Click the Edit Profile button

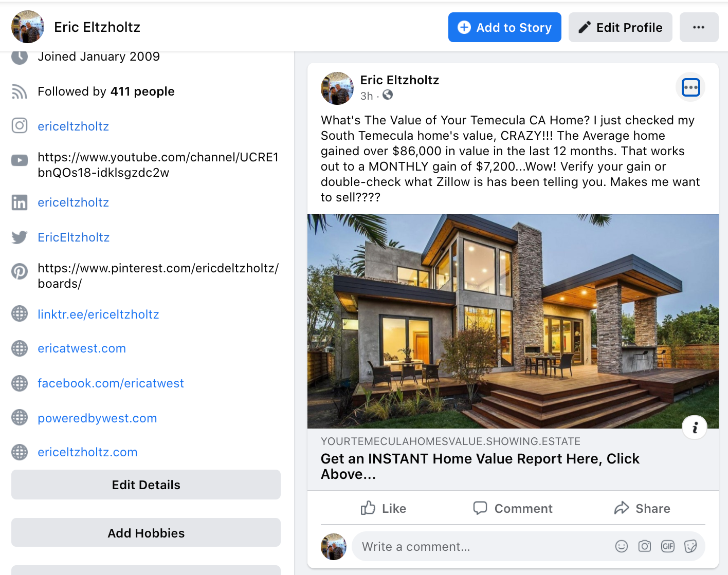[621, 27]
